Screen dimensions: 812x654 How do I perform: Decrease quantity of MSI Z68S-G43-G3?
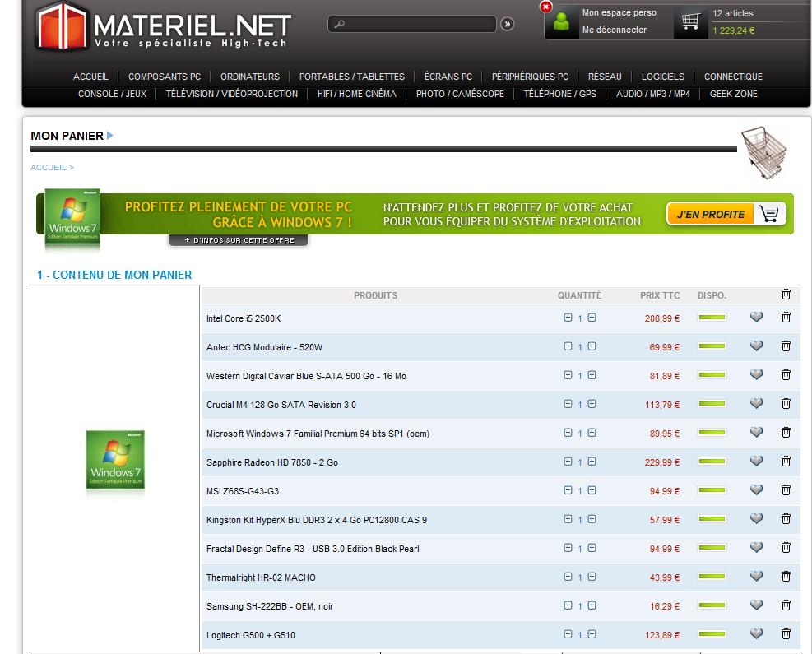(568, 490)
